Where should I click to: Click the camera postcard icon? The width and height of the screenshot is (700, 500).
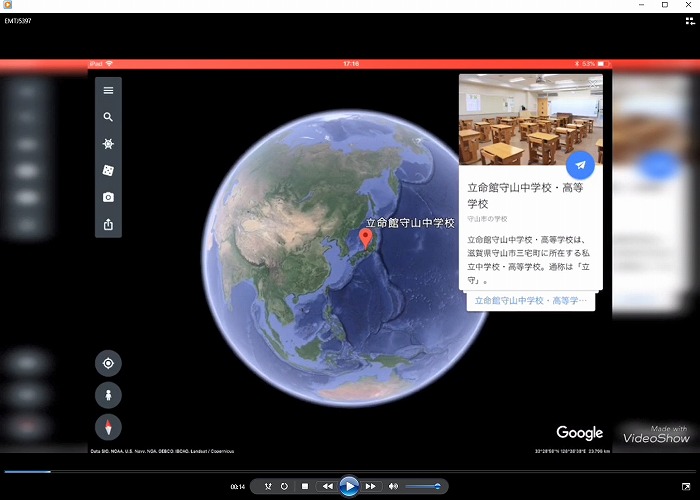click(x=108, y=197)
